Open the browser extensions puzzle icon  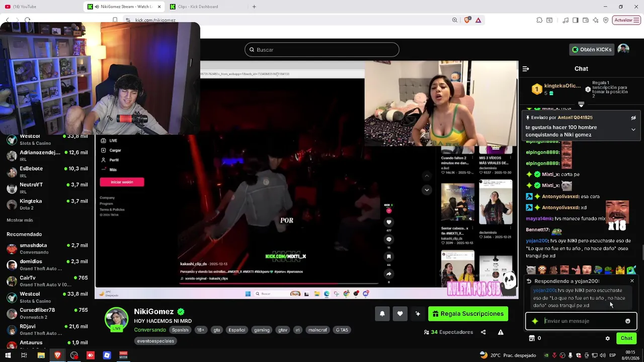(539, 20)
